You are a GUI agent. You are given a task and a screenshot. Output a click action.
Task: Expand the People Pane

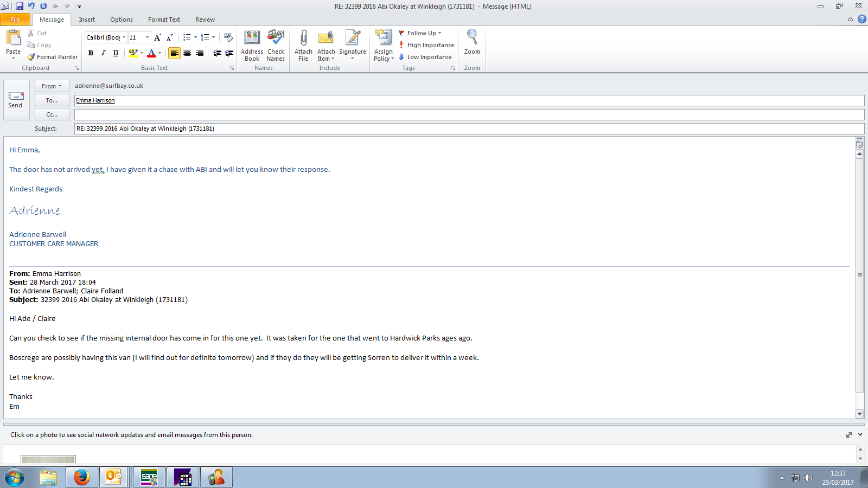click(860, 435)
